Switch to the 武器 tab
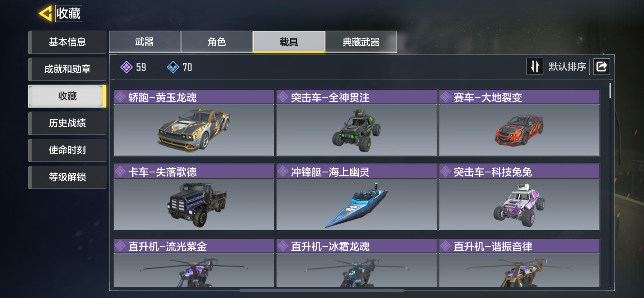 [144, 42]
